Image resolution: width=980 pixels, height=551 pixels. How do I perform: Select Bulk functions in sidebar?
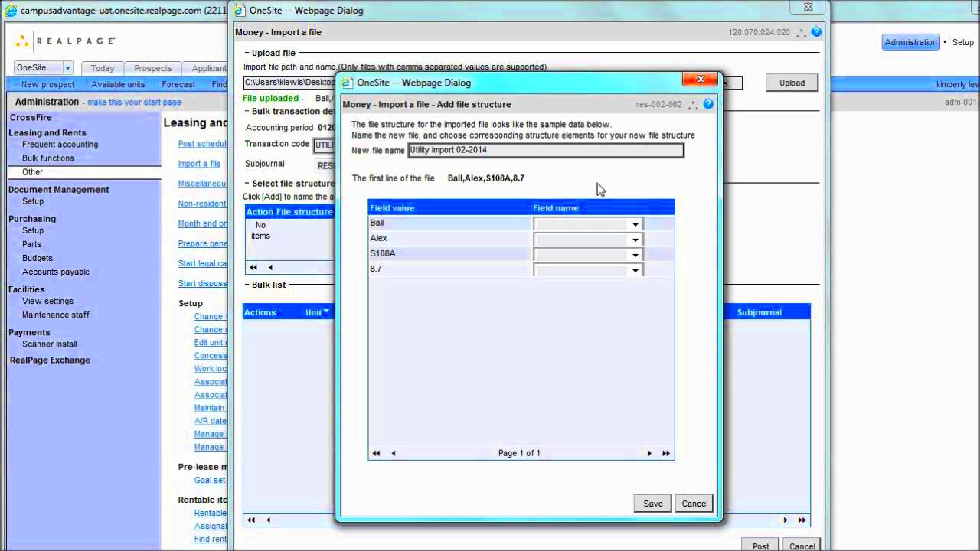coord(48,158)
